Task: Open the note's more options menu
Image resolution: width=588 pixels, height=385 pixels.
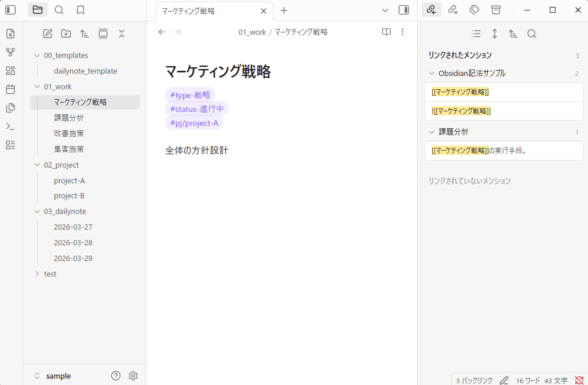Action: (x=403, y=32)
